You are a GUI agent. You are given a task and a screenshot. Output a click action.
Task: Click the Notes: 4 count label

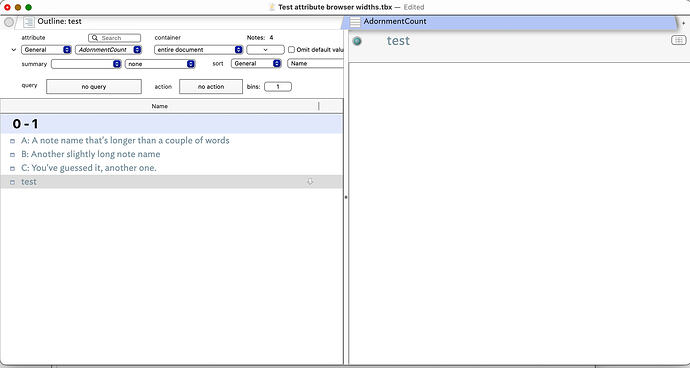(260, 38)
